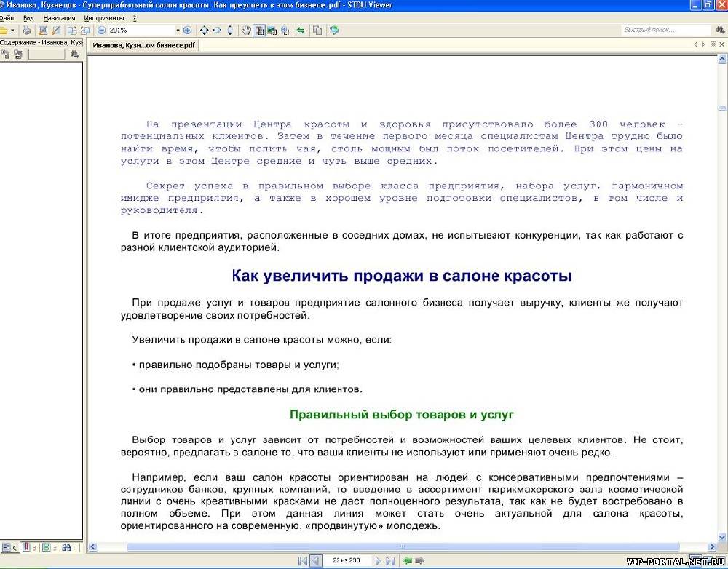The height and width of the screenshot is (569, 728).
Task: Navigate back with the green arrow
Action: click(x=407, y=561)
